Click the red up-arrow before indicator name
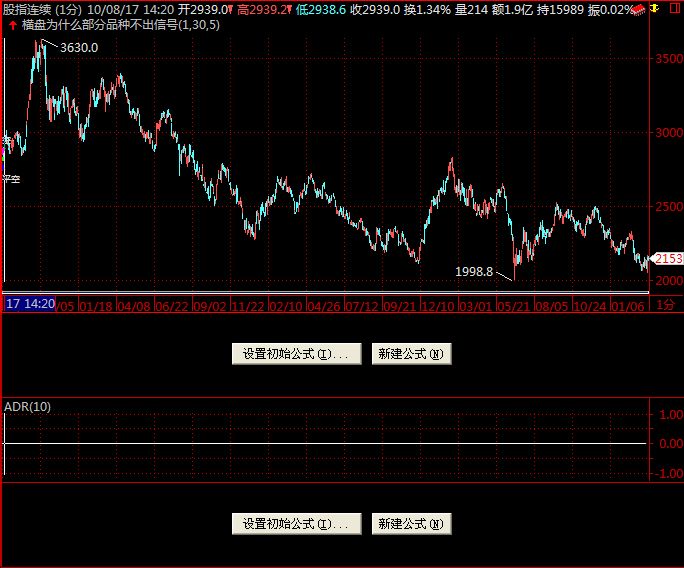The width and height of the screenshot is (684, 568). (13, 25)
